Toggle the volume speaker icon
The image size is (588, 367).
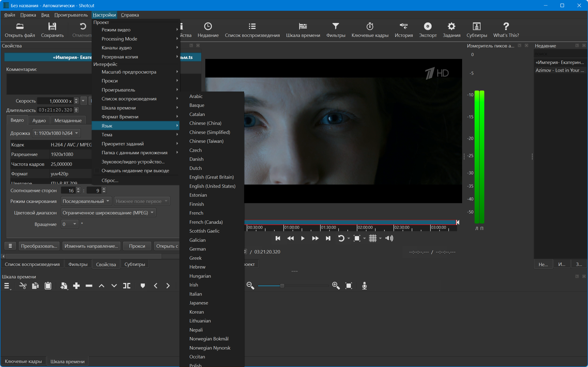tap(389, 238)
